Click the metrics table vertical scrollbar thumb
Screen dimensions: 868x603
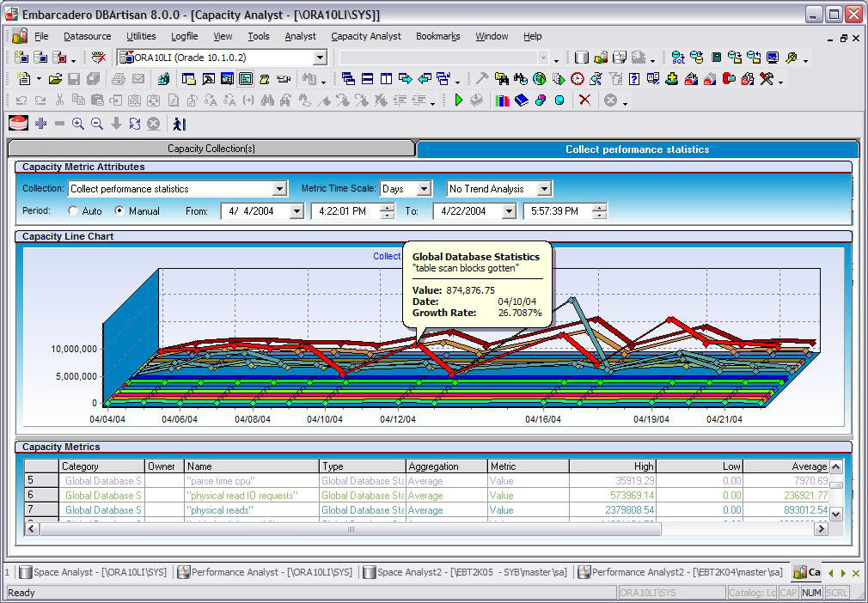836,485
